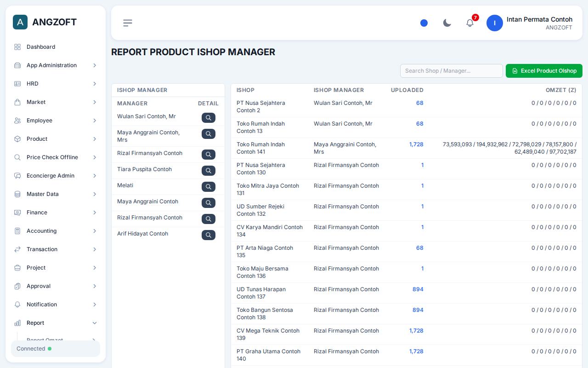Click uploaded count 1,728 for Contoh 139

416,331
